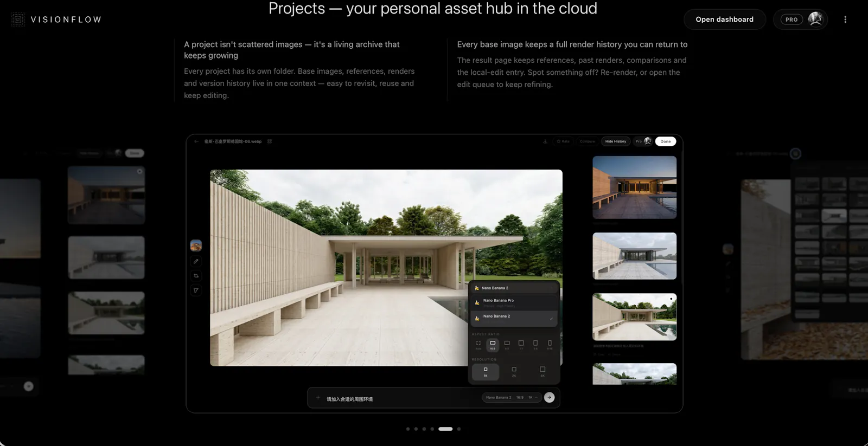The width and height of the screenshot is (868, 446).
Task: Open the dusk pavilion history thumbnail
Action: click(635, 188)
